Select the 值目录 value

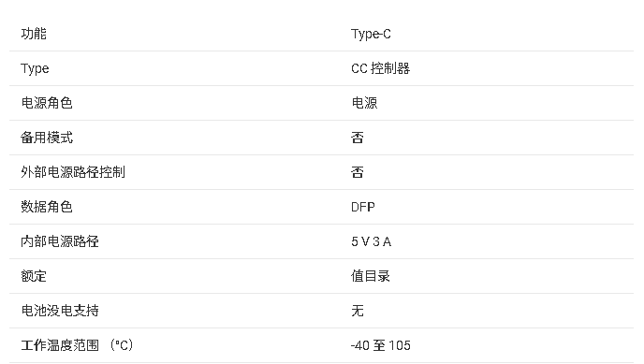pyautogui.click(x=371, y=276)
